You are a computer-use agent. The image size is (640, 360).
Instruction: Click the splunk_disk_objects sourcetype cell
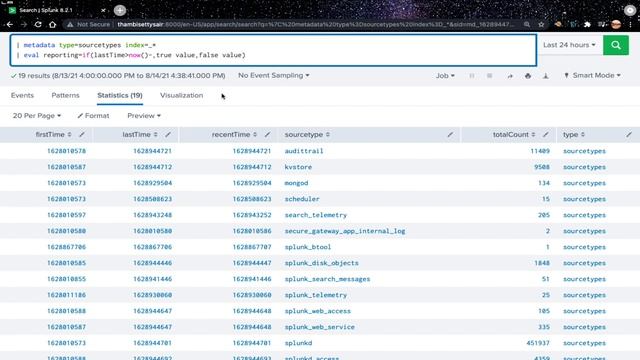click(x=321, y=263)
